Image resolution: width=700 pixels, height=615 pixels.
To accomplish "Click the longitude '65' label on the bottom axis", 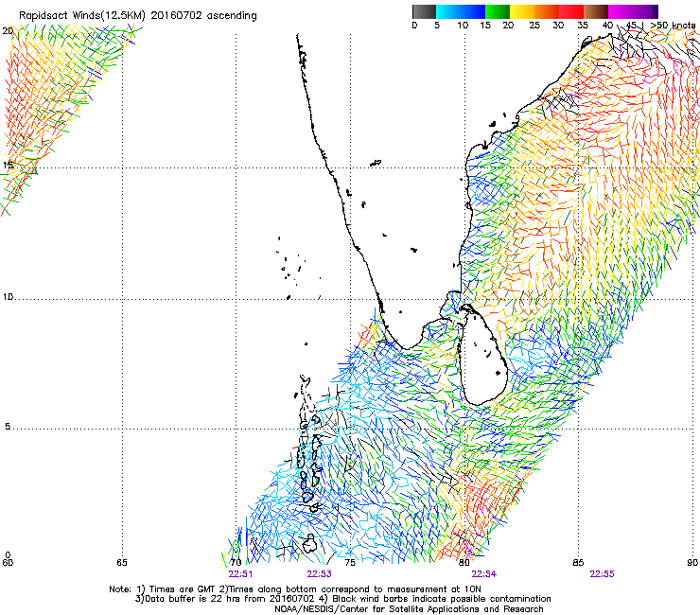I will (122, 562).
